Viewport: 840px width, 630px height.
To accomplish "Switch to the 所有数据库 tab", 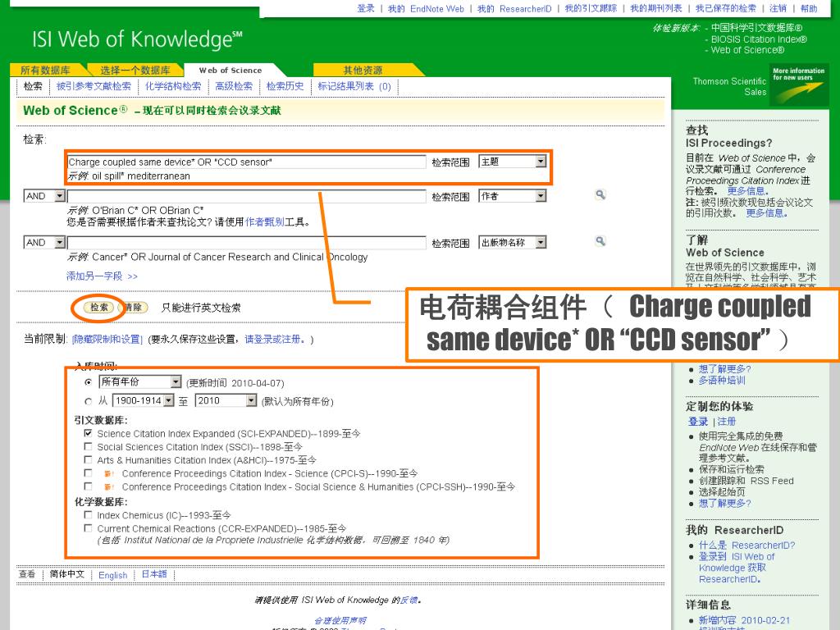I will (x=46, y=71).
